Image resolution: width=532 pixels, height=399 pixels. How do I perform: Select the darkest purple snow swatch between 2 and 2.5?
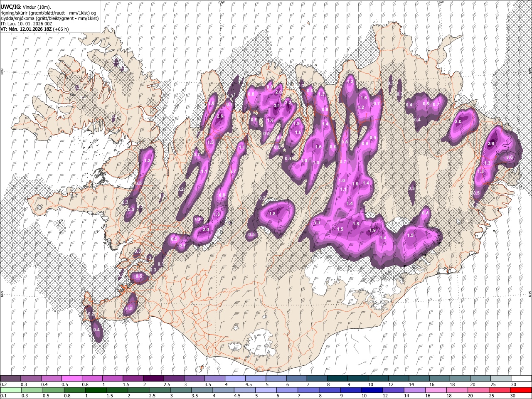click(x=153, y=378)
